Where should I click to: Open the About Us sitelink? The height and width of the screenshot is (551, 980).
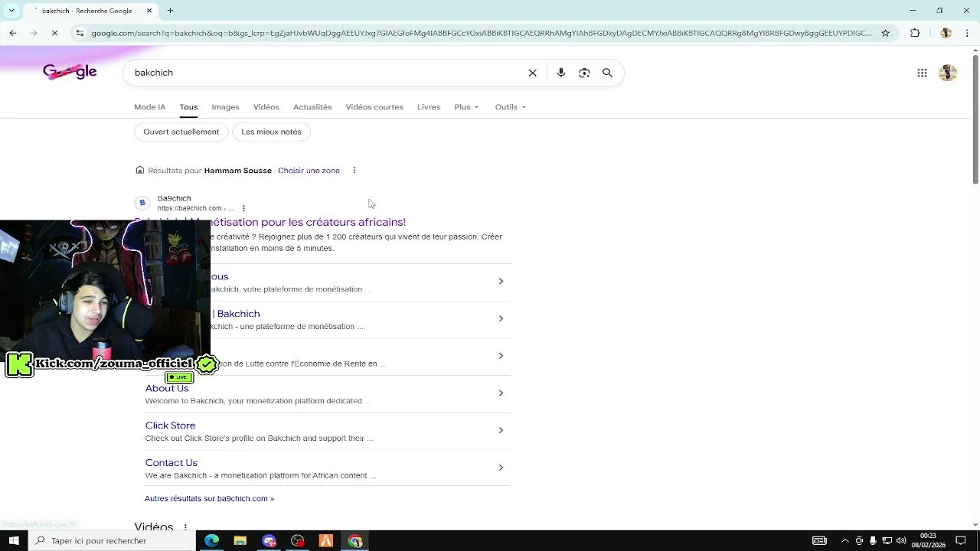point(167,388)
